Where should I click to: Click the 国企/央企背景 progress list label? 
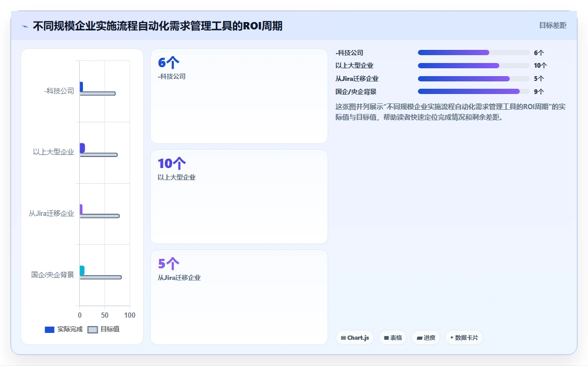(356, 91)
